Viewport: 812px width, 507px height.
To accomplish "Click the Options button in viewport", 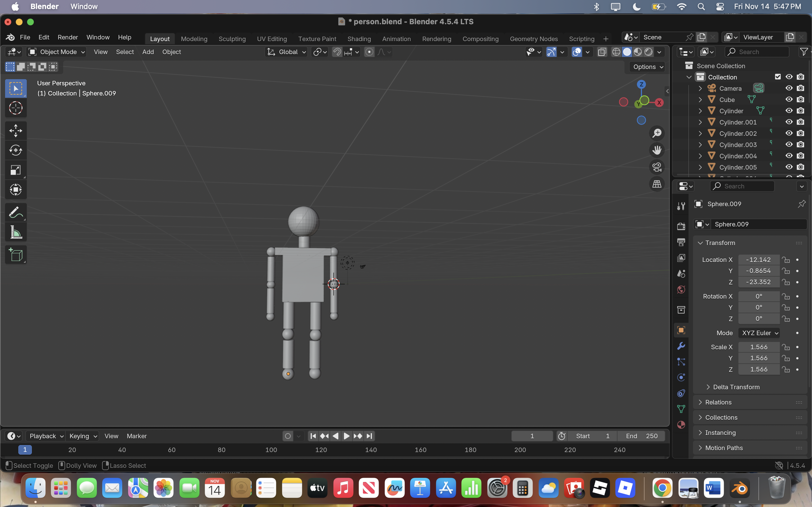I will (x=648, y=67).
